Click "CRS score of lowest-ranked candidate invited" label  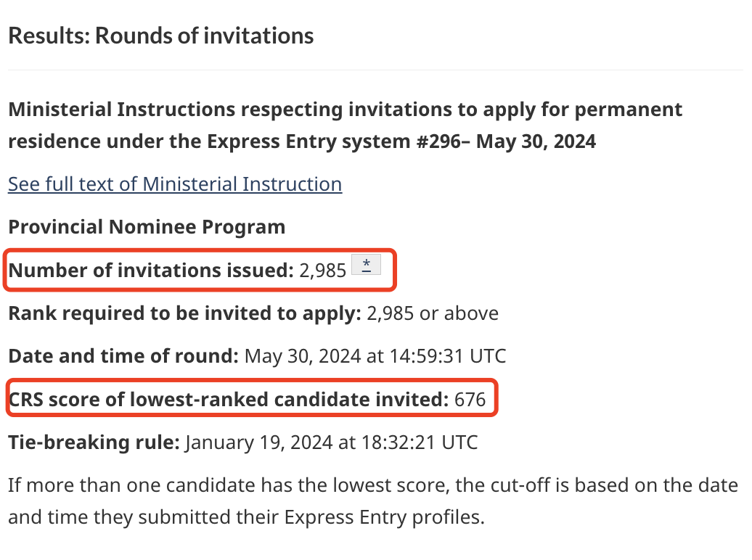pos(228,399)
